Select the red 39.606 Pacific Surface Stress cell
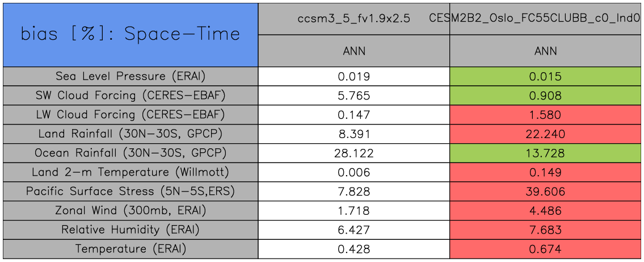The width and height of the screenshot is (644, 262). point(546,192)
